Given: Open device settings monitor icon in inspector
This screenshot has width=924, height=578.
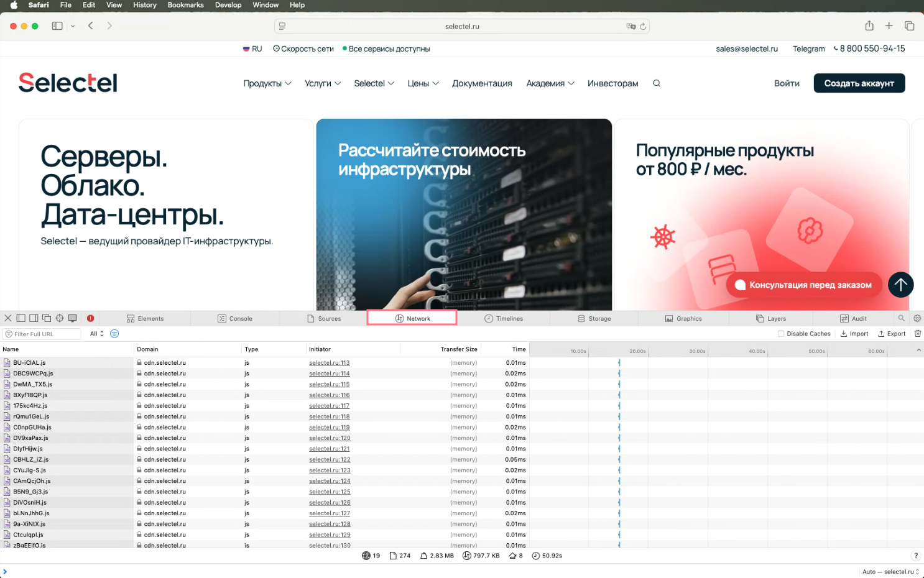Looking at the screenshot, I should pyautogui.click(x=73, y=318).
